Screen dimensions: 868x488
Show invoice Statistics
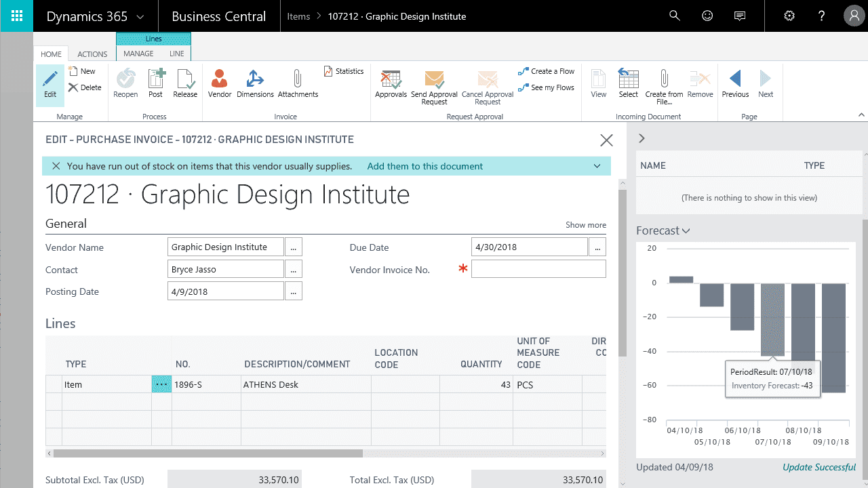pos(344,71)
